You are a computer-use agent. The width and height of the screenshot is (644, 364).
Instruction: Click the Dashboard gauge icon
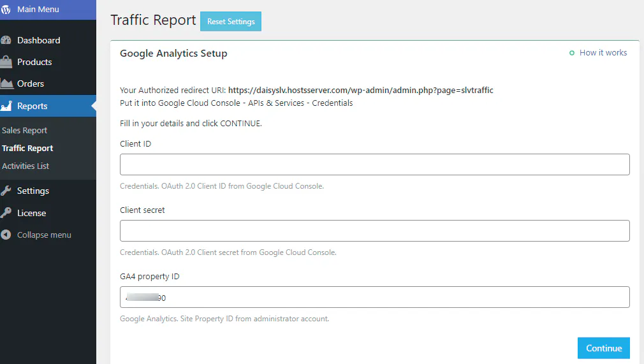coord(6,40)
